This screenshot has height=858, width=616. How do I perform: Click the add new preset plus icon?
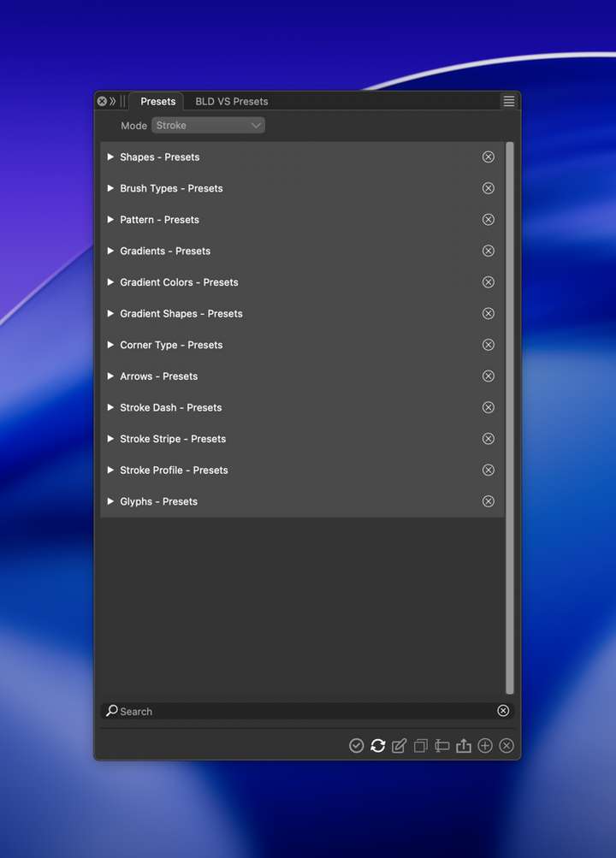(485, 746)
